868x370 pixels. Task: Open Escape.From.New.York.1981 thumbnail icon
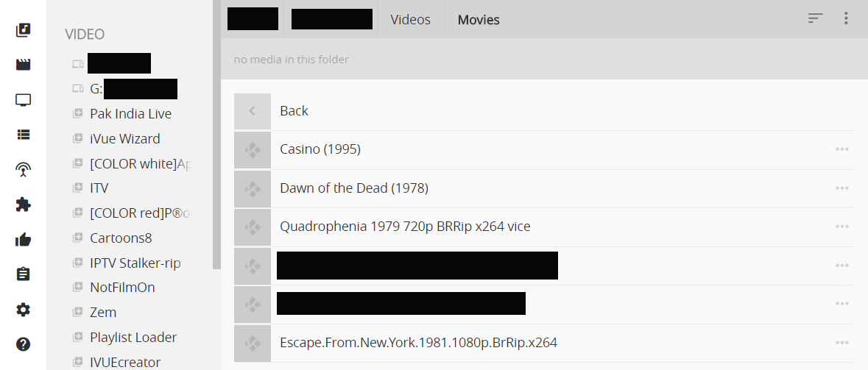point(253,344)
